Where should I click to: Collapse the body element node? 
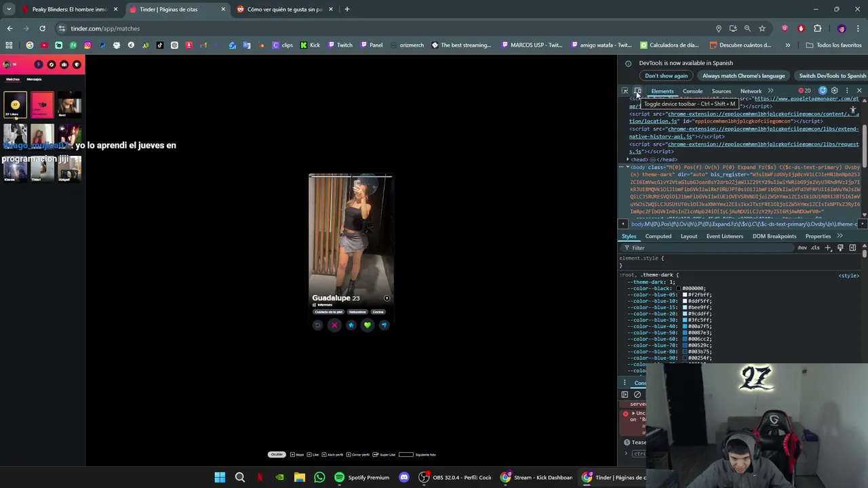pyautogui.click(x=627, y=167)
